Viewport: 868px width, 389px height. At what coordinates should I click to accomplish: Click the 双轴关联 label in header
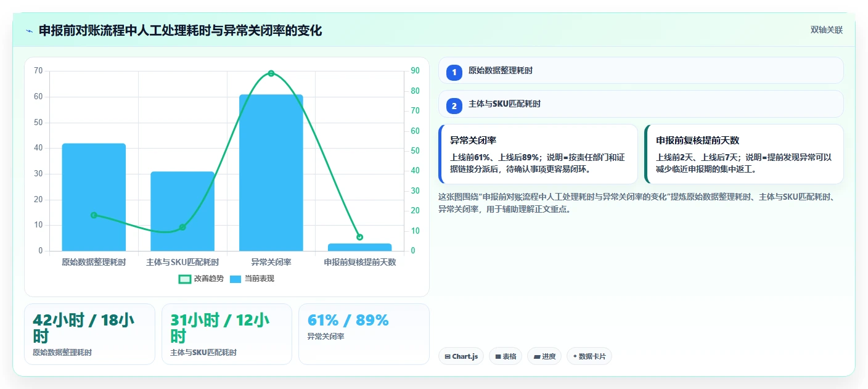coord(826,30)
